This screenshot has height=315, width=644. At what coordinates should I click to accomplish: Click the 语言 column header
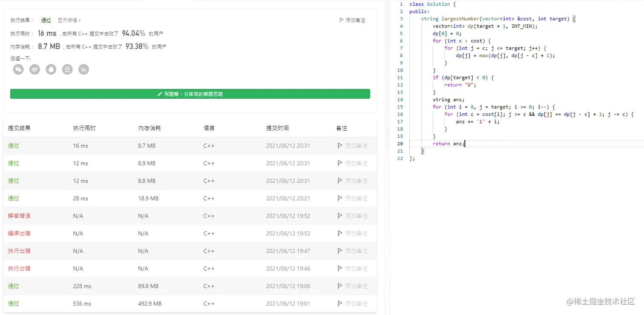pyautogui.click(x=209, y=128)
